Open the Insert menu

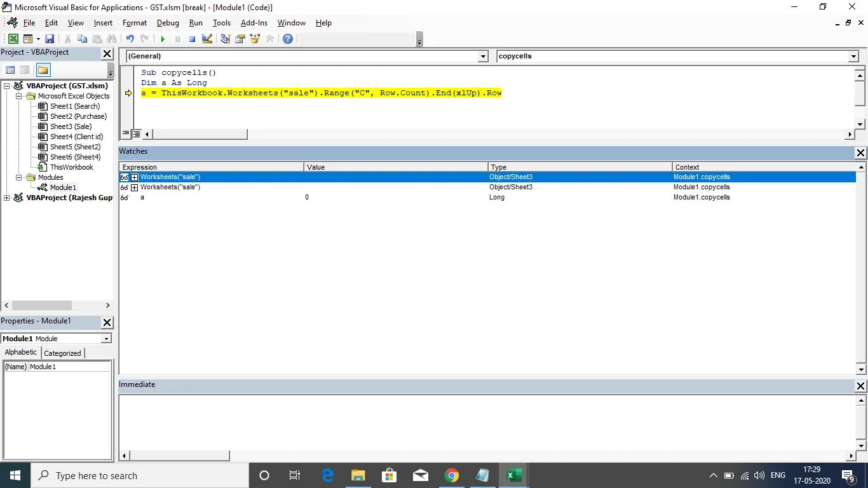tap(103, 22)
